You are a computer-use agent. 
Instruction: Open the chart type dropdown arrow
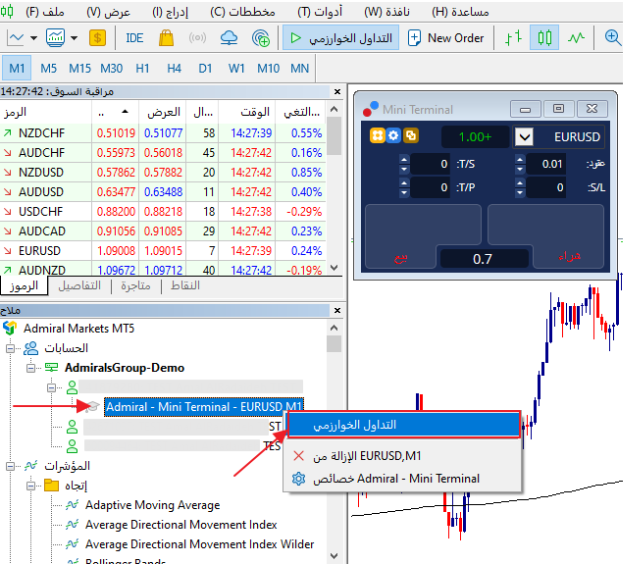tap(34, 38)
